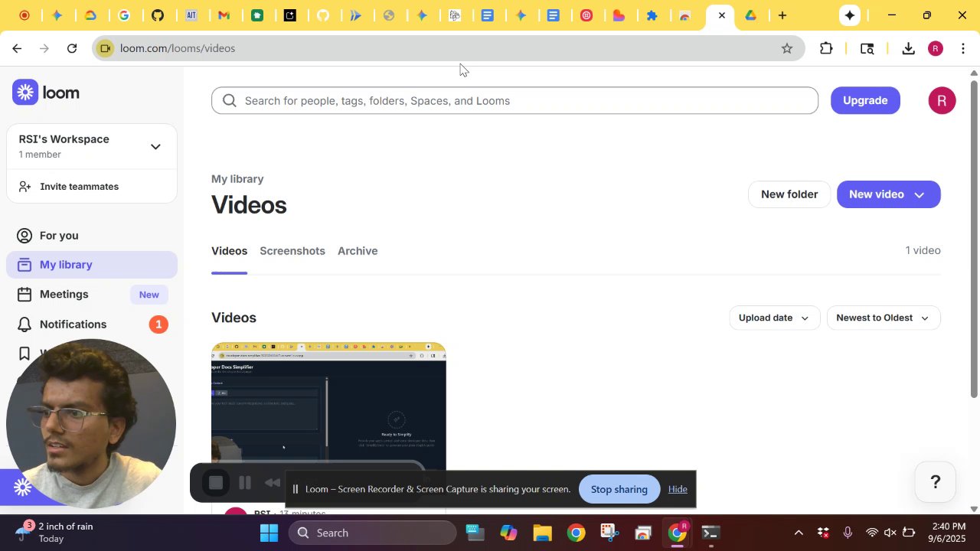Viewport: 980px width, 551px height.
Task: Click the Notifications bell icon
Action: (24, 324)
